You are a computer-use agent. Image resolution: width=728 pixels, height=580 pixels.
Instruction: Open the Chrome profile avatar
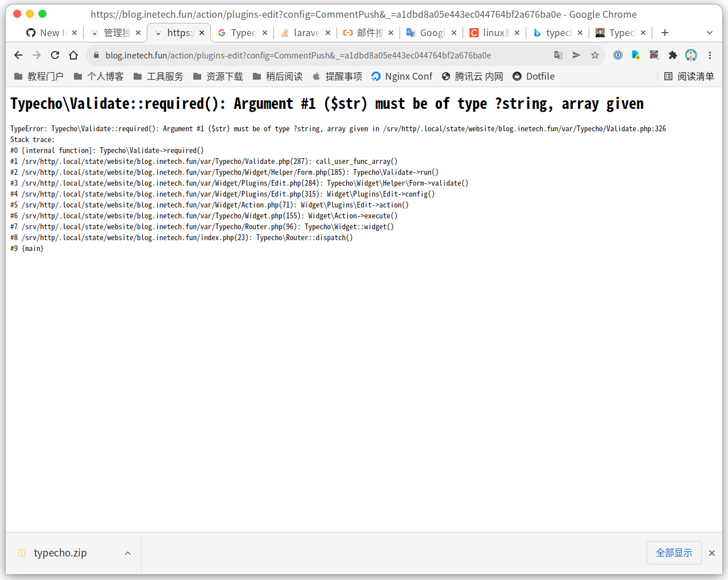[691, 55]
